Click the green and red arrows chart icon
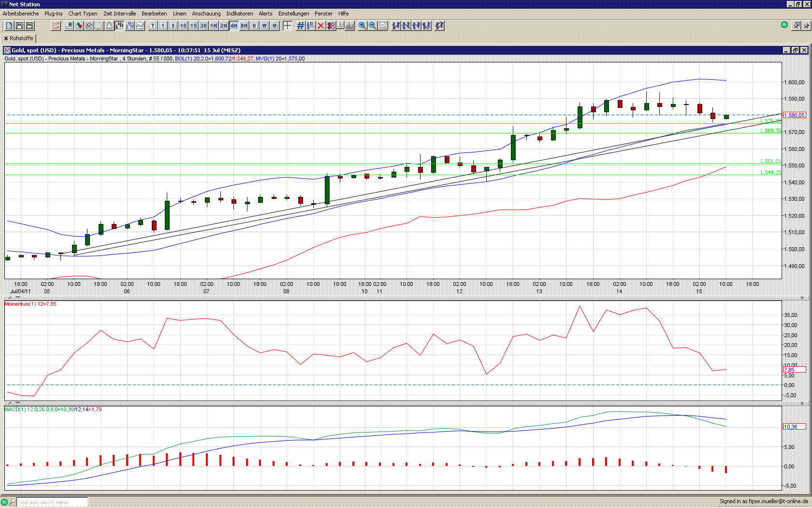 pos(79,26)
